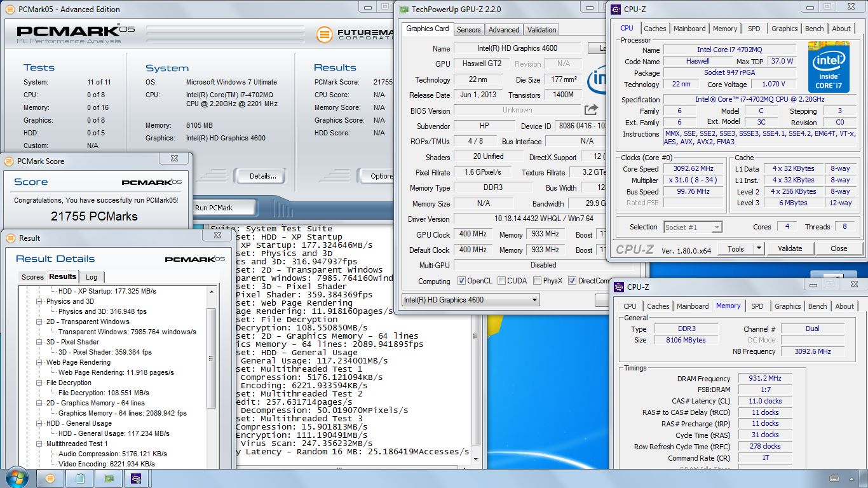
Task: Collapse the Web Page Rendering node
Action: [41, 362]
